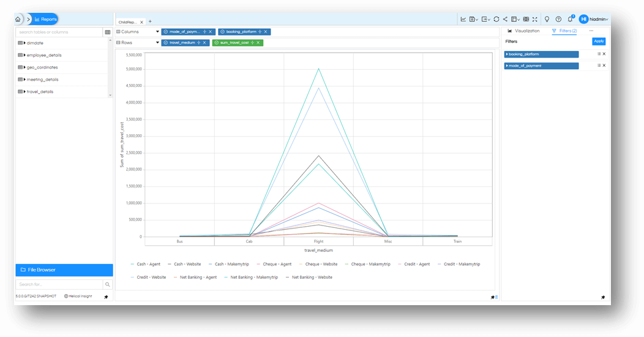This screenshot has height=337, width=644.
Task: Click the chart type icon in toolbar
Action: click(463, 19)
